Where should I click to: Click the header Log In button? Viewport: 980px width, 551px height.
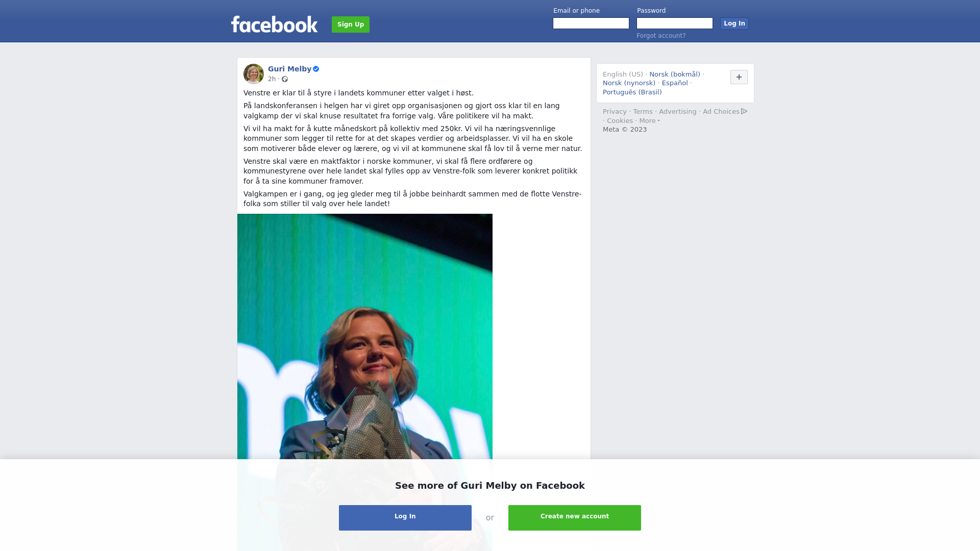coord(734,23)
